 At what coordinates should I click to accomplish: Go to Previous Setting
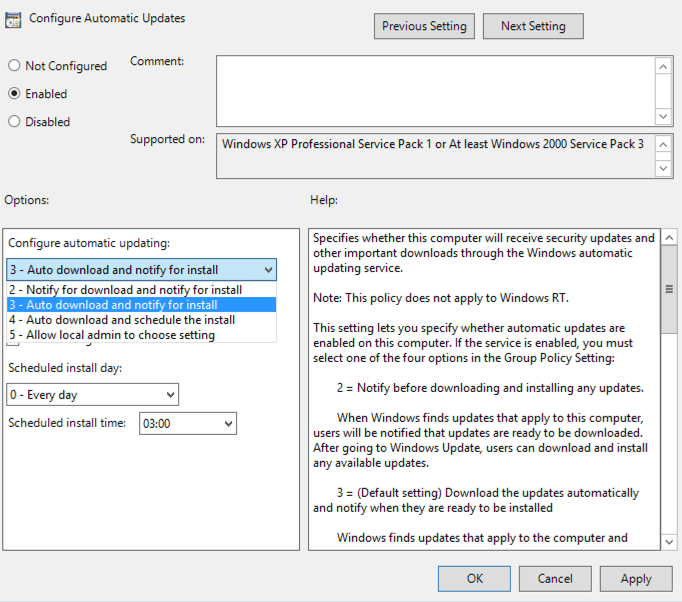[424, 26]
